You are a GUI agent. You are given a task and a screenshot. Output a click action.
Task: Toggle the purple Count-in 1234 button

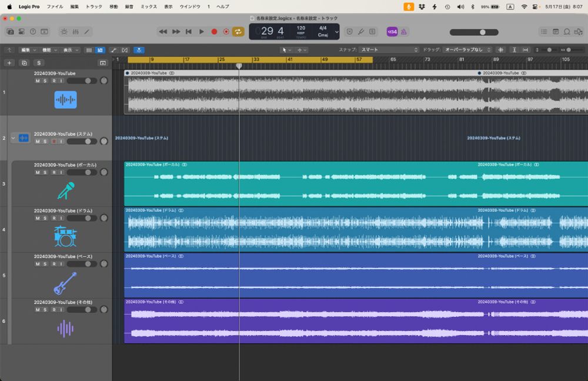coord(392,32)
